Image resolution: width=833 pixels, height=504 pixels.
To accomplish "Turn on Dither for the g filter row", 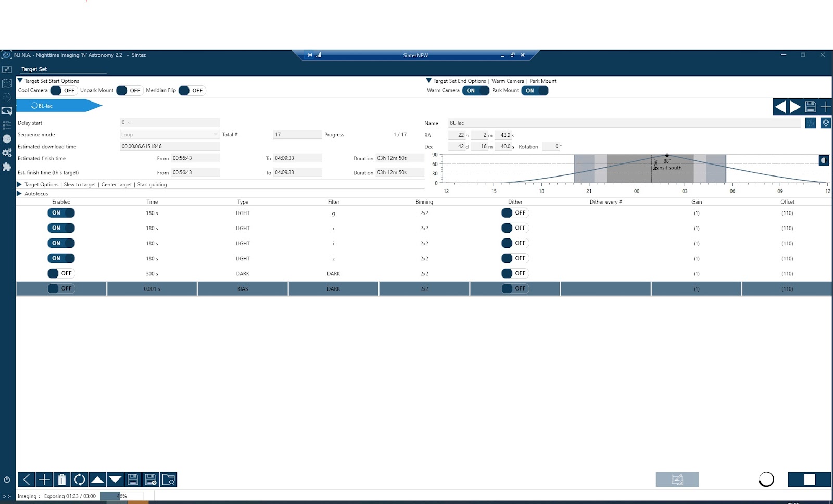I will (515, 213).
